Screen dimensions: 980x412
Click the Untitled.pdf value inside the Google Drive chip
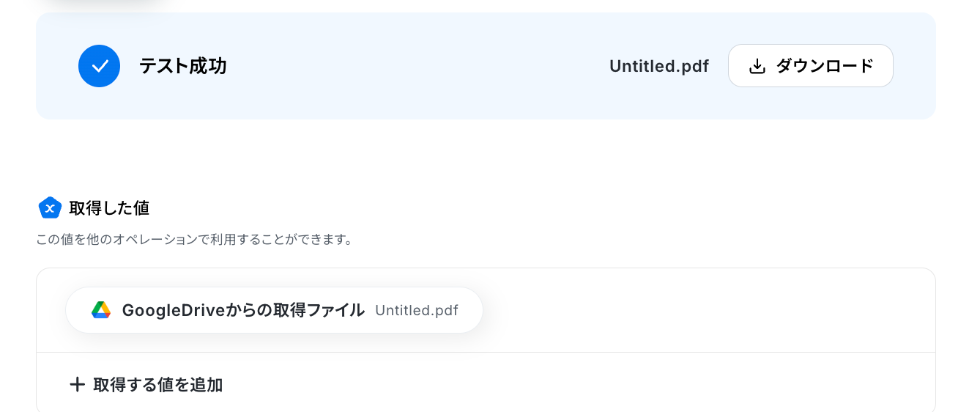pos(417,310)
